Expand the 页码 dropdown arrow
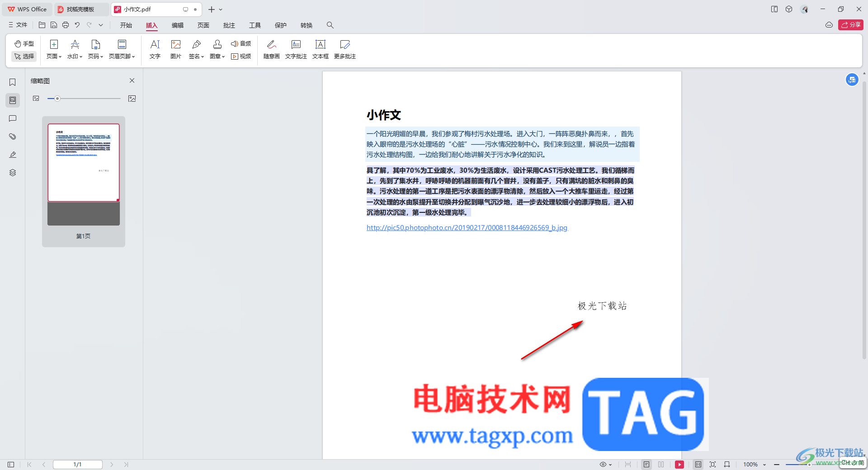This screenshot has width=868, height=470. pyautogui.click(x=102, y=56)
